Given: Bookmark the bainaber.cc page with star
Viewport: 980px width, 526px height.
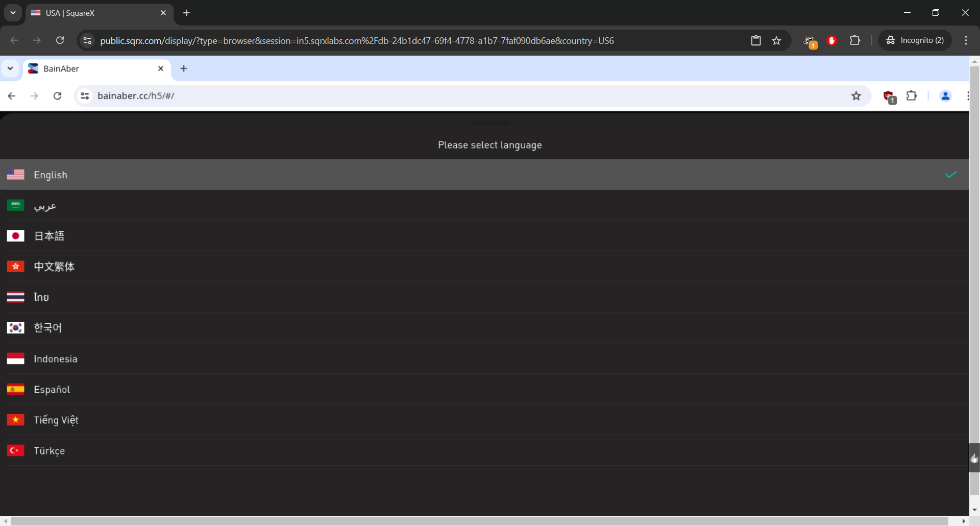Looking at the screenshot, I should pyautogui.click(x=856, y=96).
